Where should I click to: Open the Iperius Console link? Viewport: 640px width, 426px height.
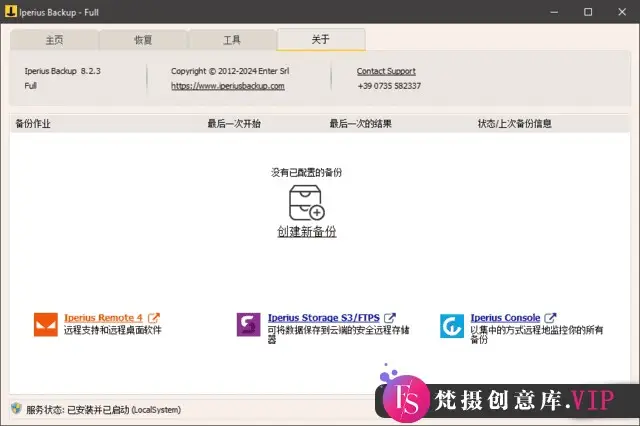click(x=505, y=317)
